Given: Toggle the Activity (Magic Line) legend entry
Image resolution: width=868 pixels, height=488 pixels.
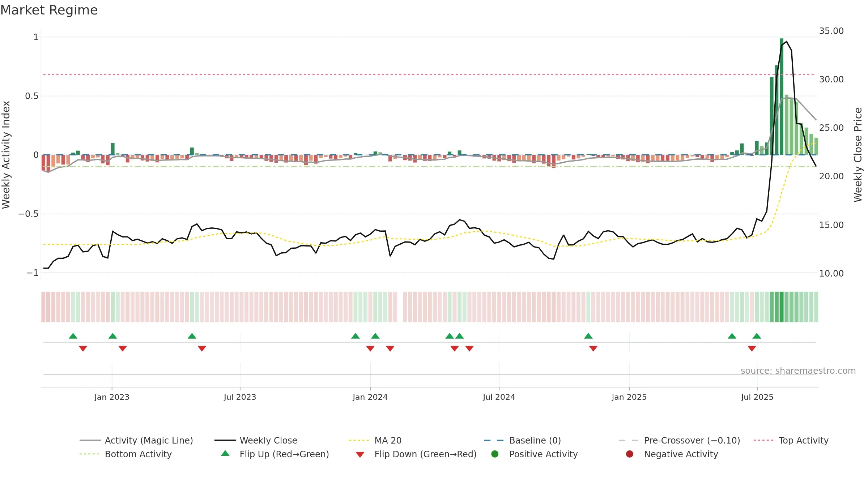Looking at the screenshot, I should click(136, 440).
